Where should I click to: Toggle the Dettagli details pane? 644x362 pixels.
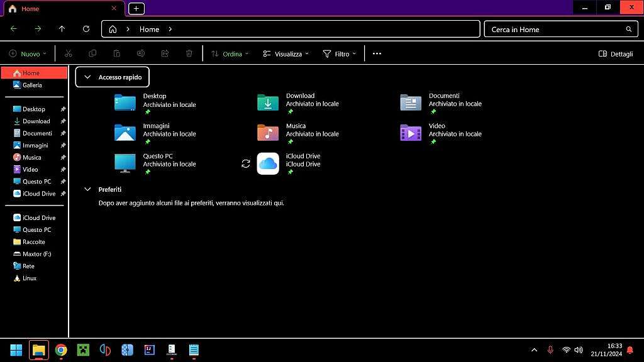pyautogui.click(x=615, y=53)
